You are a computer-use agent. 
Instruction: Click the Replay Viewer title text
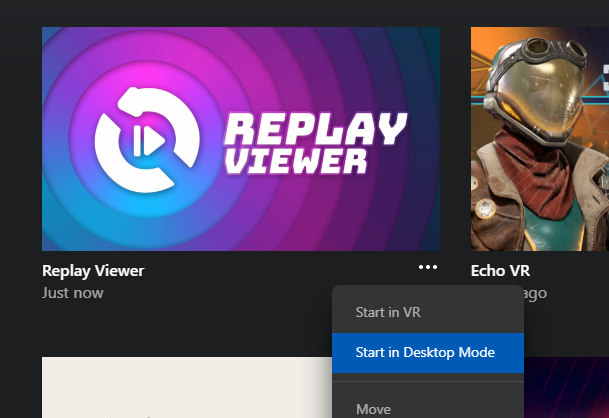[93, 271]
